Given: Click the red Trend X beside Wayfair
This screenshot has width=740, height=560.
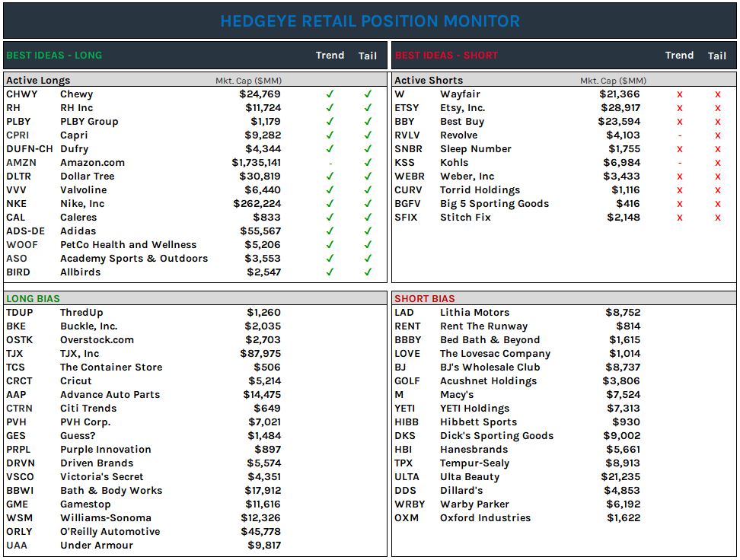Looking at the screenshot, I should (x=679, y=94).
